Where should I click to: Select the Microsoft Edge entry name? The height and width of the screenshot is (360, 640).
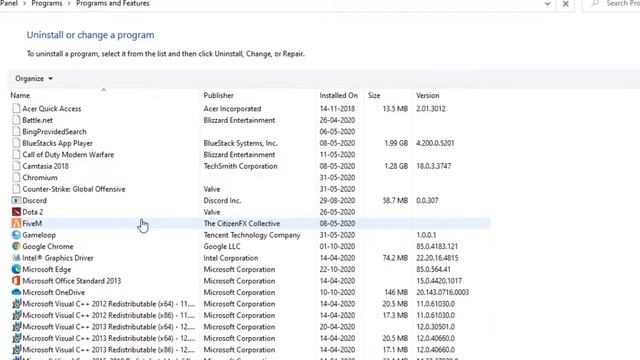[47, 269]
